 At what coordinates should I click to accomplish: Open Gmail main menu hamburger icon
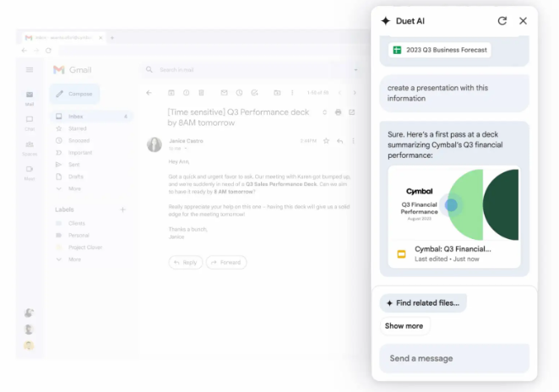pos(30,70)
